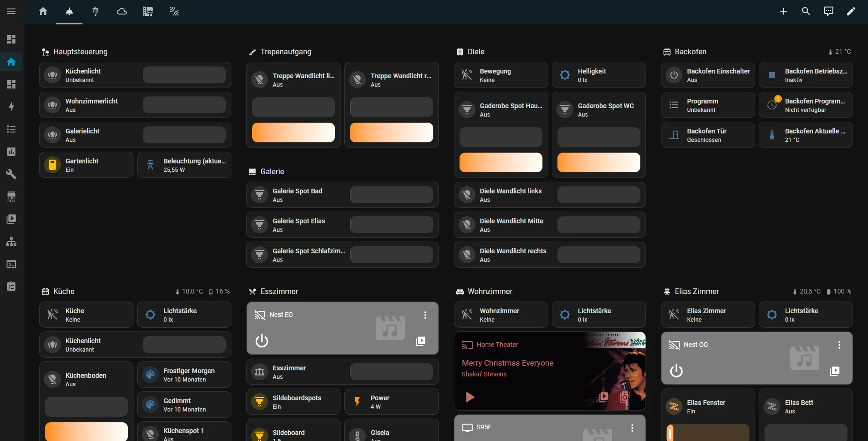The width and height of the screenshot is (868, 441).
Task: Open the sidebar hamburger menu
Action: 11,11
